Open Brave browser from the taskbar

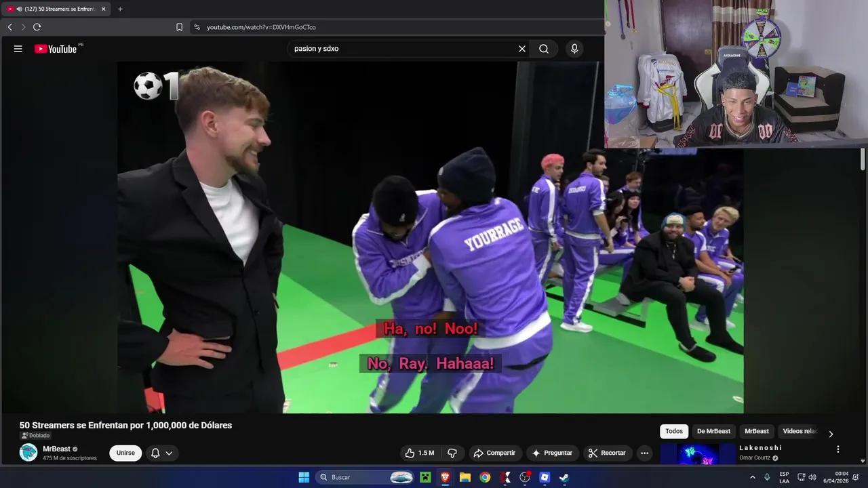[445, 477]
